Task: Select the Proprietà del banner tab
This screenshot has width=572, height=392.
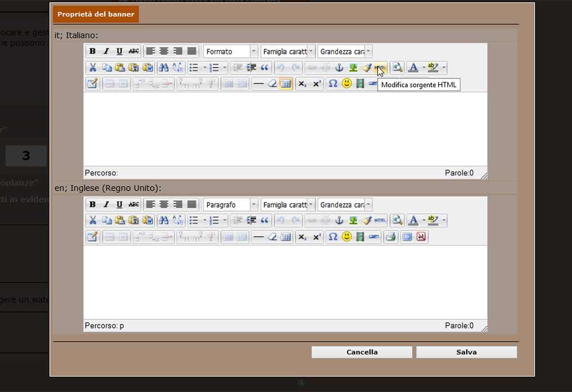Action: (96, 14)
